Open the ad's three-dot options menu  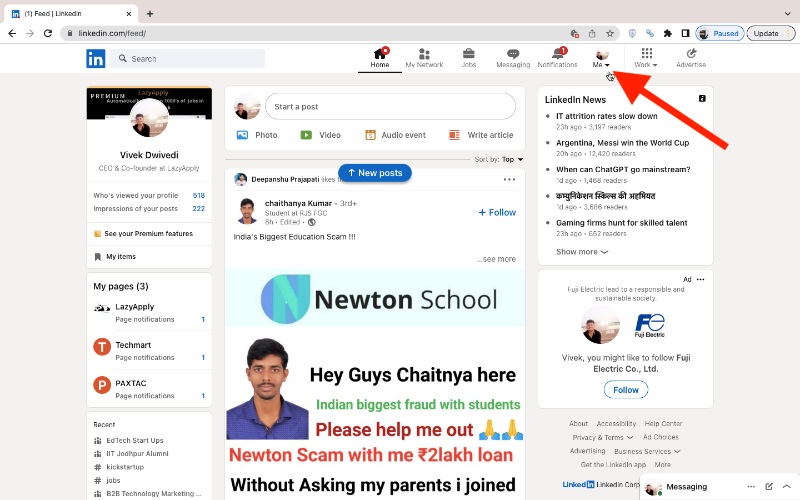coord(701,280)
